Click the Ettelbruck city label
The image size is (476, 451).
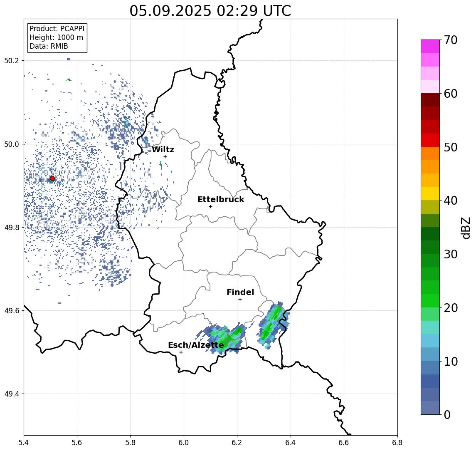221,199
